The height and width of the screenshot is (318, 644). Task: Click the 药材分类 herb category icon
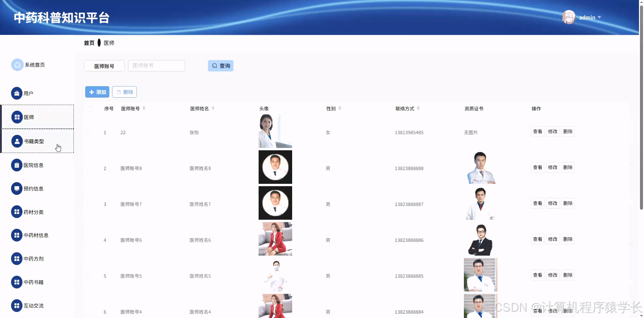[x=17, y=212]
